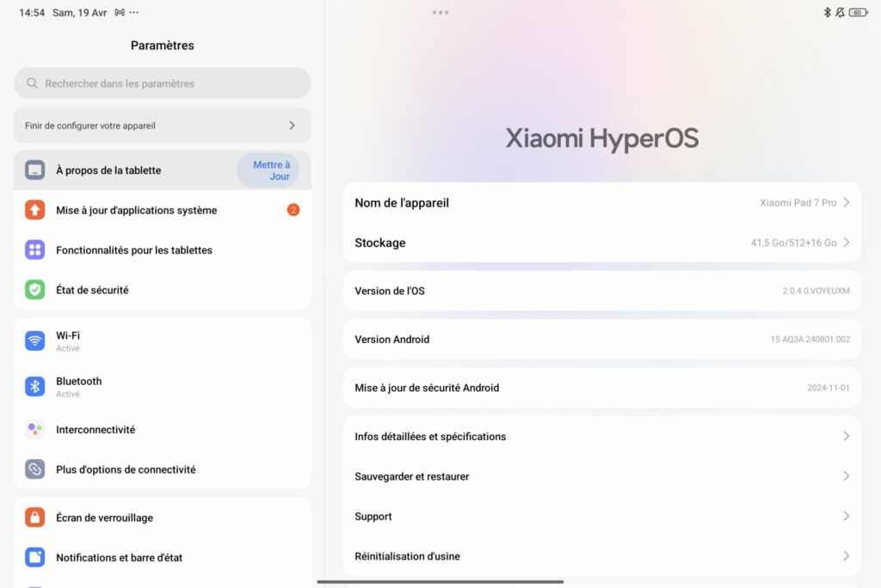Click the settings search field
This screenshot has height=588, width=881.
pyautogui.click(x=162, y=83)
